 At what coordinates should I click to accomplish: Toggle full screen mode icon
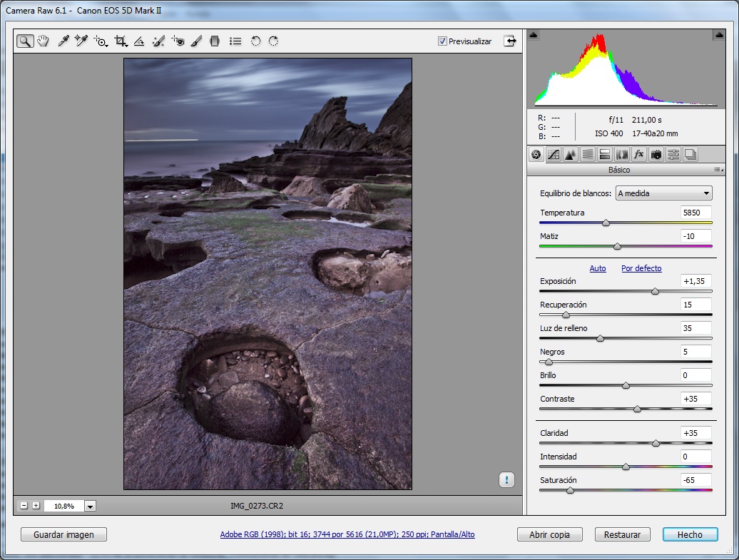[510, 41]
